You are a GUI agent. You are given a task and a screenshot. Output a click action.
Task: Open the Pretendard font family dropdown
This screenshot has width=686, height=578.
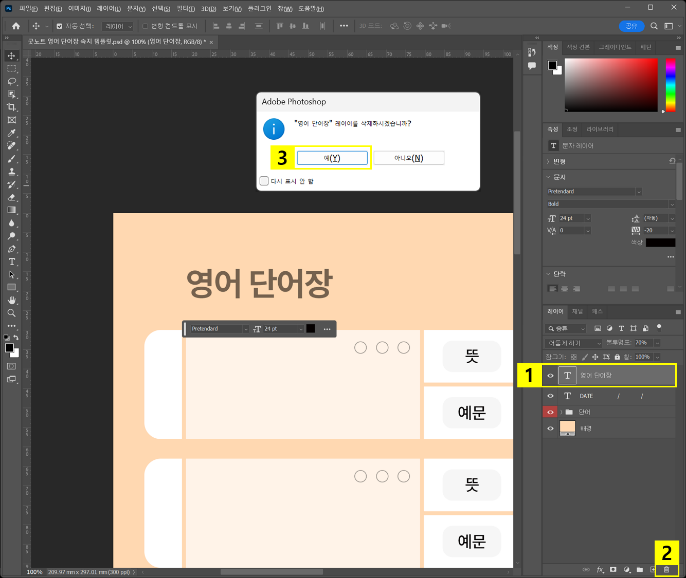point(594,191)
